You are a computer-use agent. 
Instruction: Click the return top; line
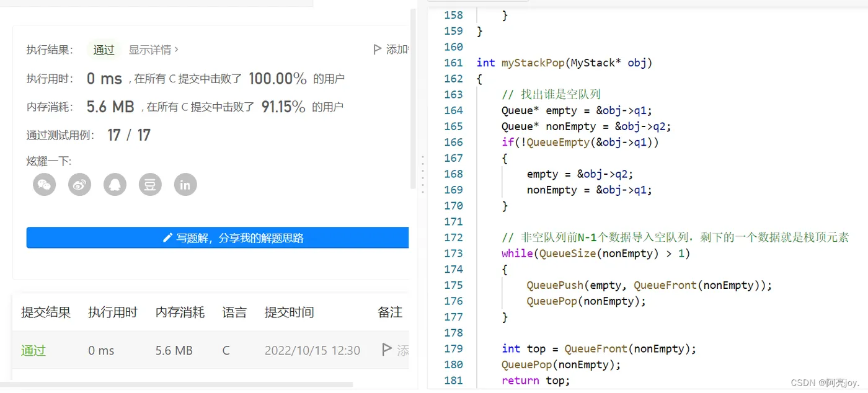coord(536,380)
